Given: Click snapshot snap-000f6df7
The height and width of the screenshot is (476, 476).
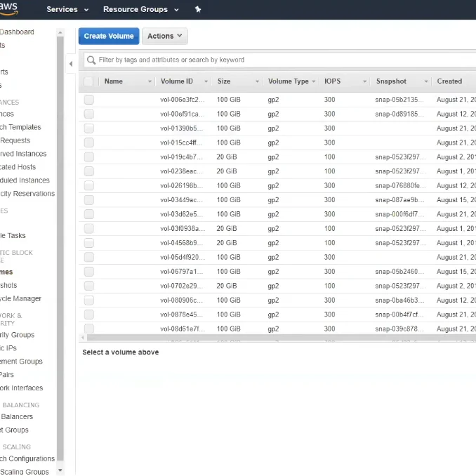Looking at the screenshot, I should [x=399, y=214].
